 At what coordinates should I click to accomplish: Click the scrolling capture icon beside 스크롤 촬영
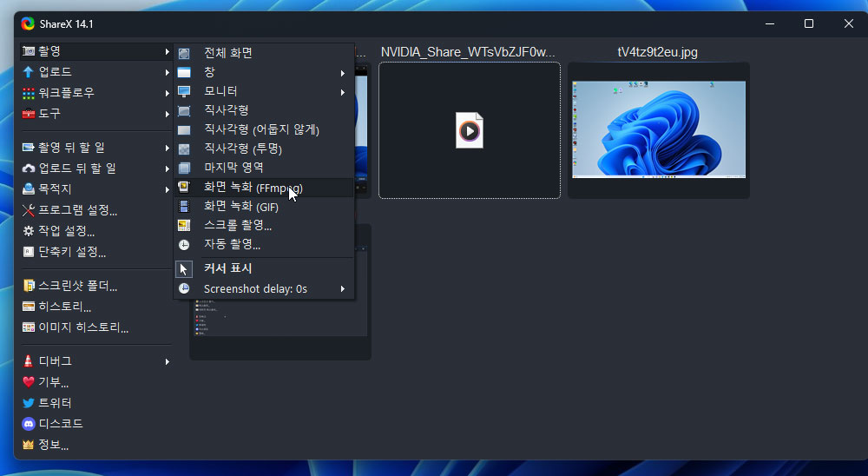[184, 226]
